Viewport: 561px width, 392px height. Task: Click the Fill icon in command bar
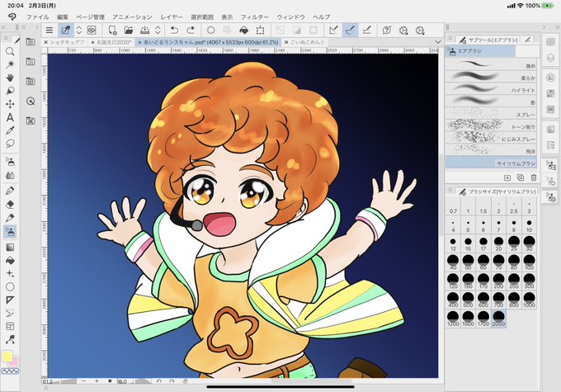(243, 31)
